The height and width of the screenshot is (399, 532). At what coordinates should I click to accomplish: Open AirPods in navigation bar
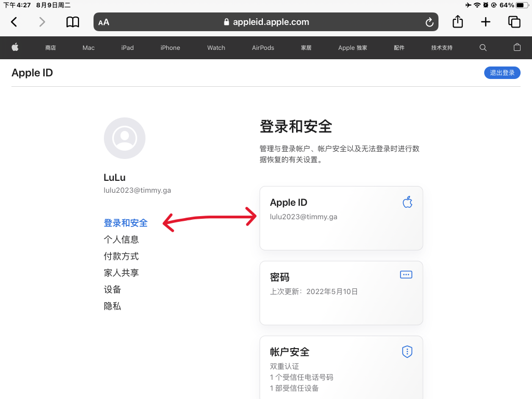263,48
